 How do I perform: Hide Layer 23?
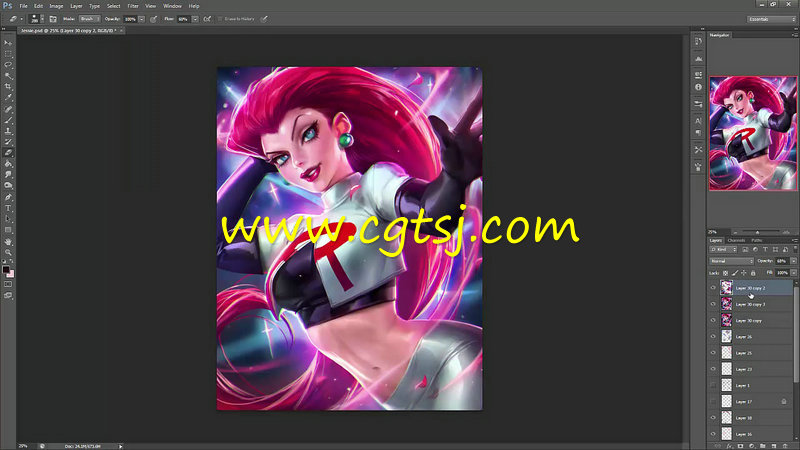713,369
